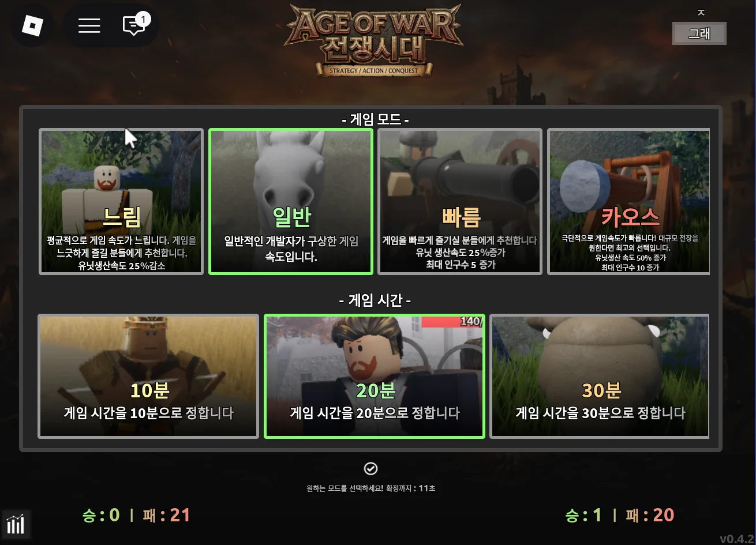Click the Age of War 전쟁시대 logo
Image resolution: width=756 pixels, height=545 pixels.
(x=373, y=40)
